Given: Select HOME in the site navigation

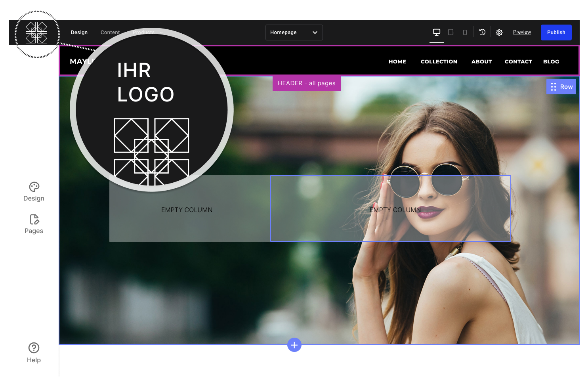Looking at the screenshot, I should point(397,61).
